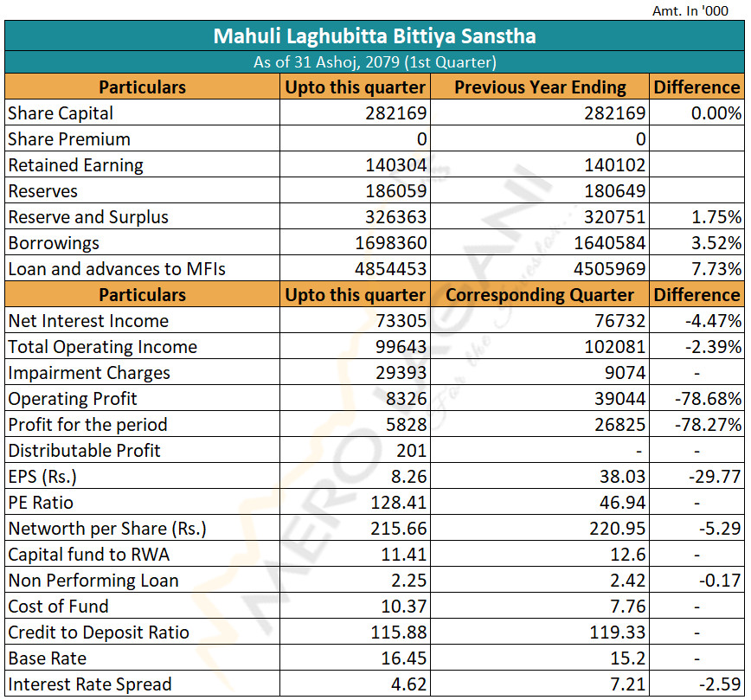Click the 'Corresponding Quarter' column header
Viewport: 751px width, 700px height.
540,295
